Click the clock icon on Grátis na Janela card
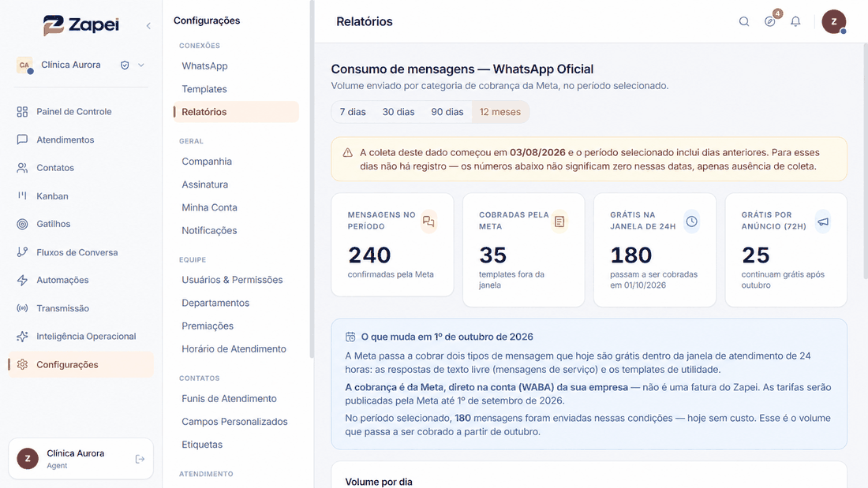This screenshot has width=868, height=488. (691, 222)
